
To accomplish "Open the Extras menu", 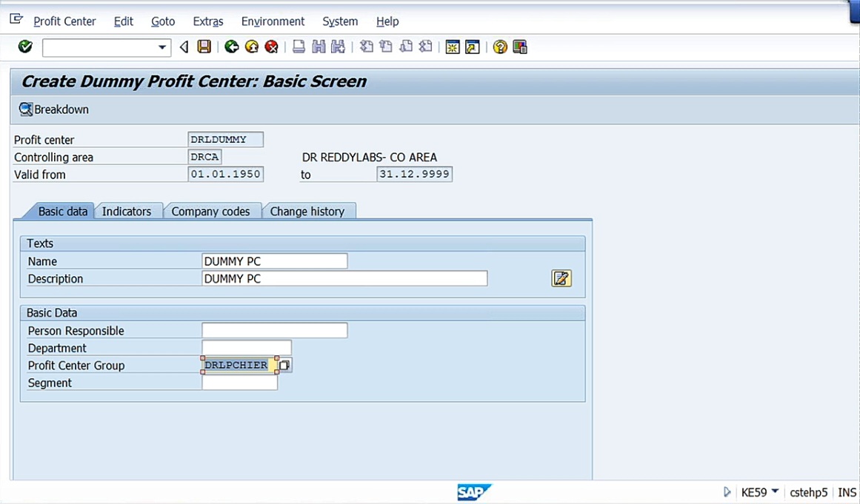I will [x=208, y=21].
